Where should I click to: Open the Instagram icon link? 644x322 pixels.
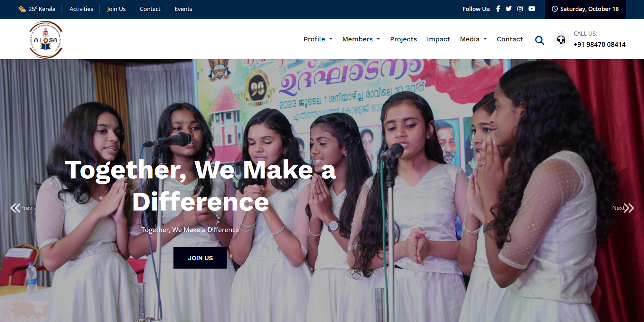(x=520, y=9)
